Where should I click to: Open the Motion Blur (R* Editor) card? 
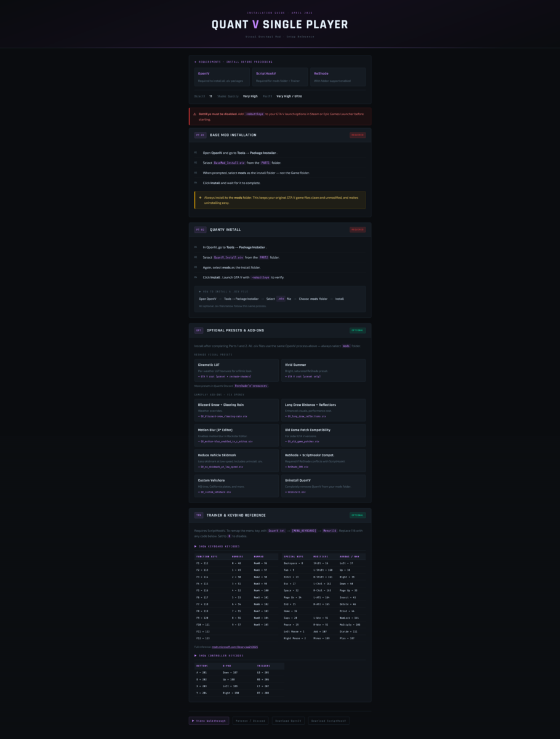(x=236, y=435)
